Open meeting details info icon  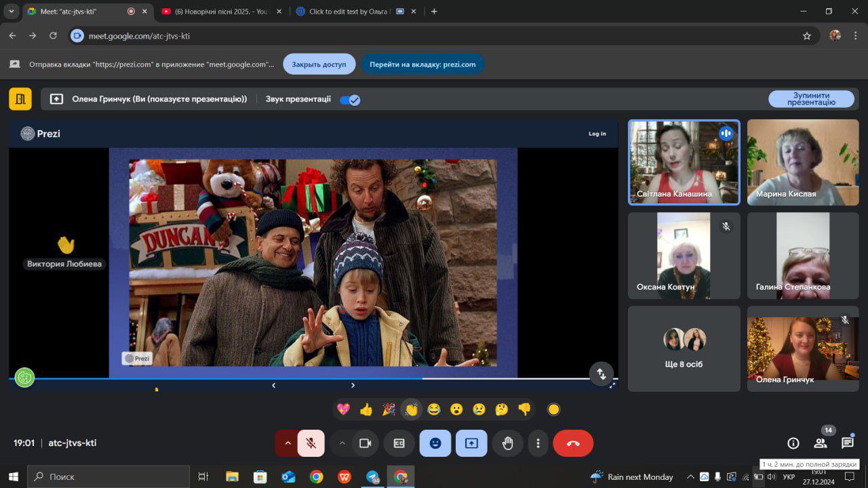click(x=793, y=443)
